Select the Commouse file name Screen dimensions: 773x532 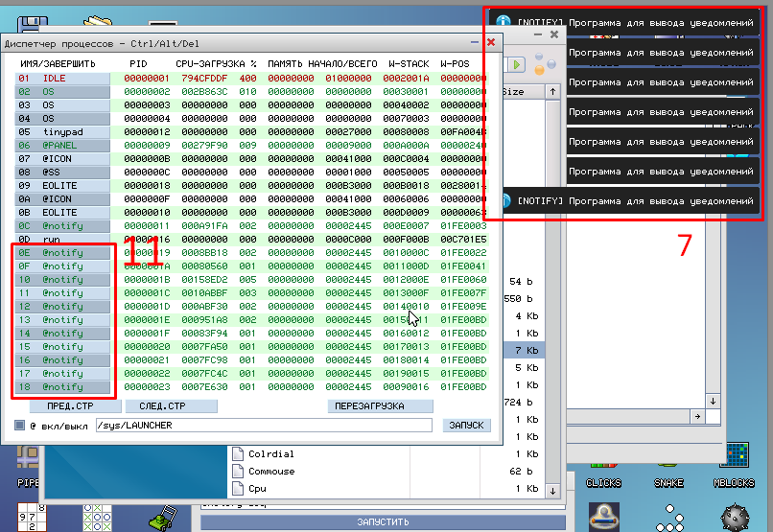271,471
